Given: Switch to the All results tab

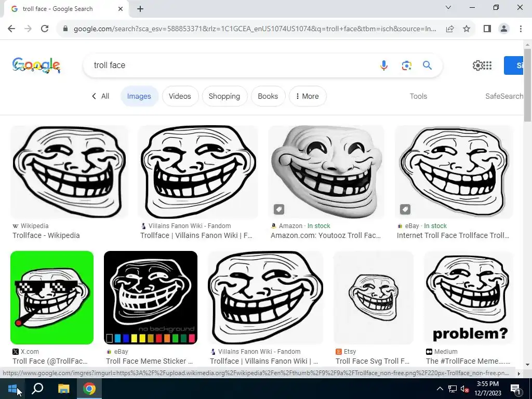Looking at the screenshot, I should click(x=105, y=96).
